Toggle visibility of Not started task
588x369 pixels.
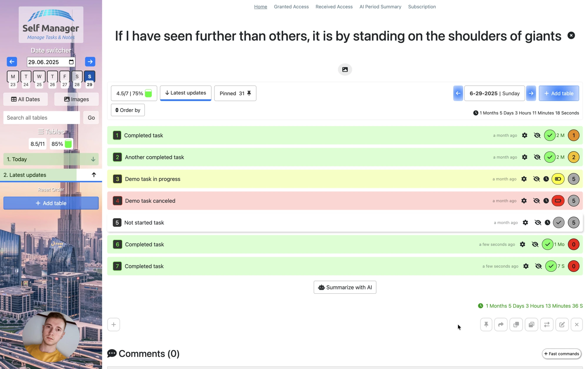[538, 222]
